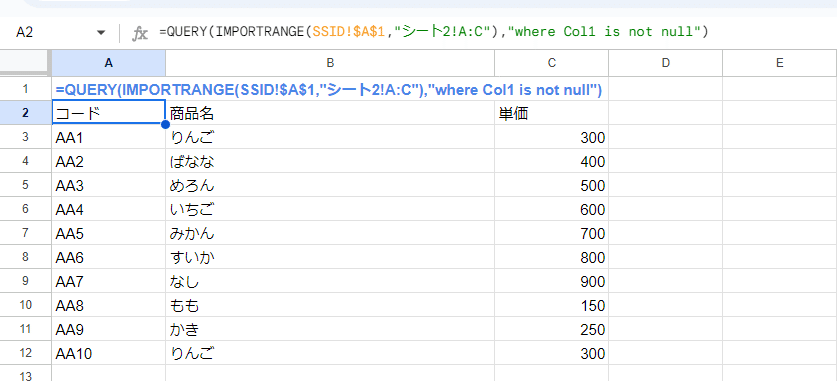837x381 pixels.
Task: Select column B header
Action: 330,63
